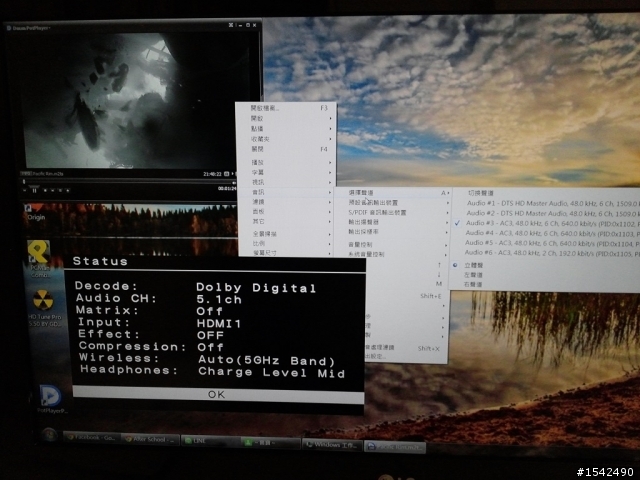Select checked Audio #3 AC3 track
The image size is (640, 480).
(x=546, y=223)
